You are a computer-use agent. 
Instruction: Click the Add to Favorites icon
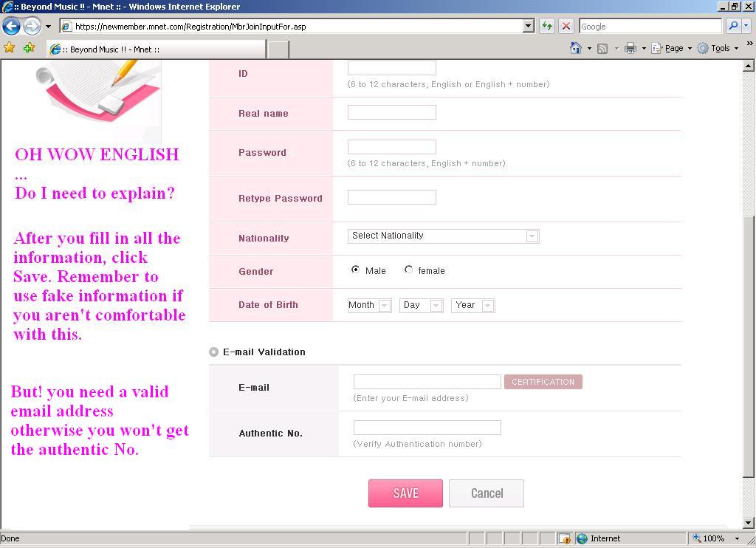(x=29, y=48)
